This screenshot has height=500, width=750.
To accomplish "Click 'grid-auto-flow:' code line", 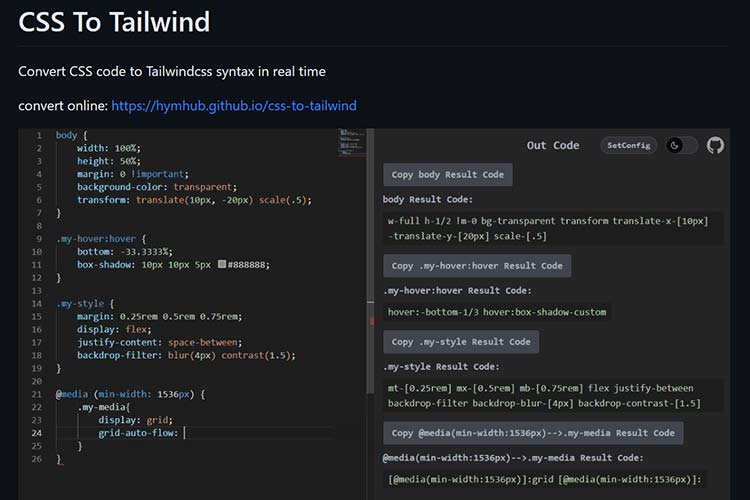I will pos(138,433).
